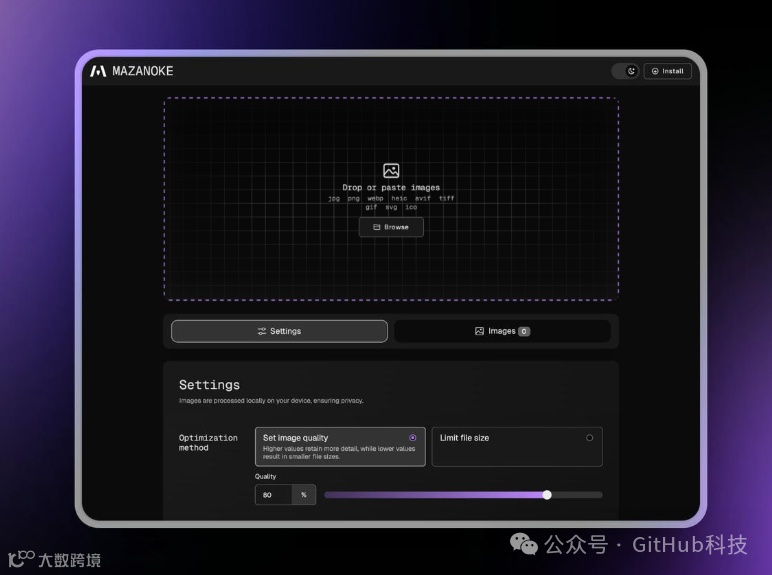772x575 pixels.
Task: Click the Optimization method label
Action: click(208, 443)
